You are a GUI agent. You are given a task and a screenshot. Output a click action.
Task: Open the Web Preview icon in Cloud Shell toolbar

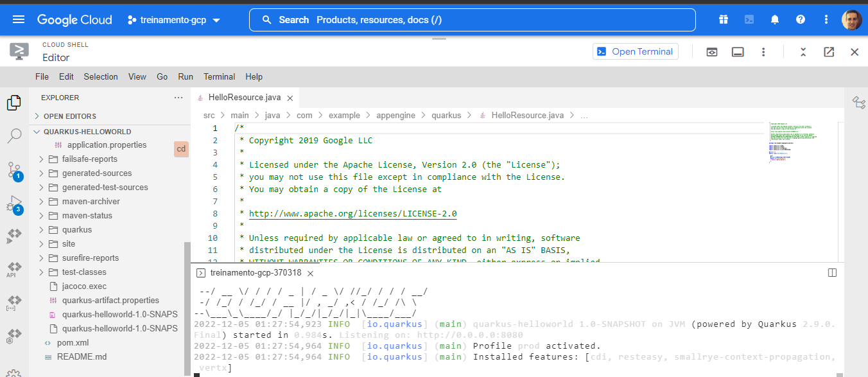(711, 51)
